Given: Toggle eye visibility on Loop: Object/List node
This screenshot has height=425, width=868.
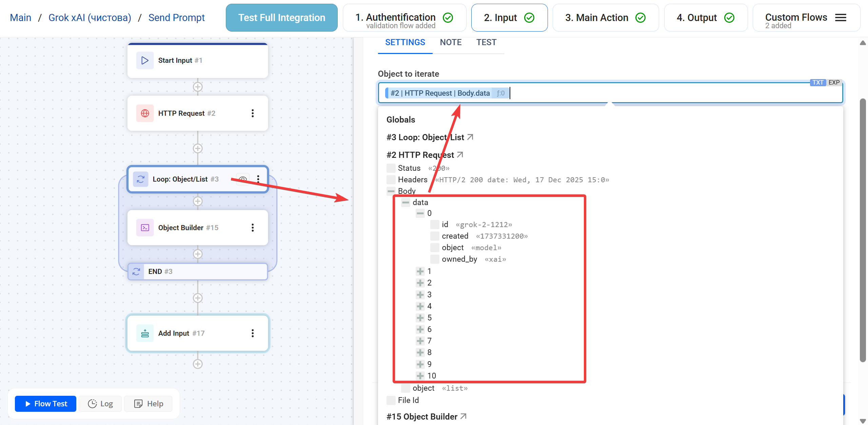Looking at the screenshot, I should (x=242, y=179).
